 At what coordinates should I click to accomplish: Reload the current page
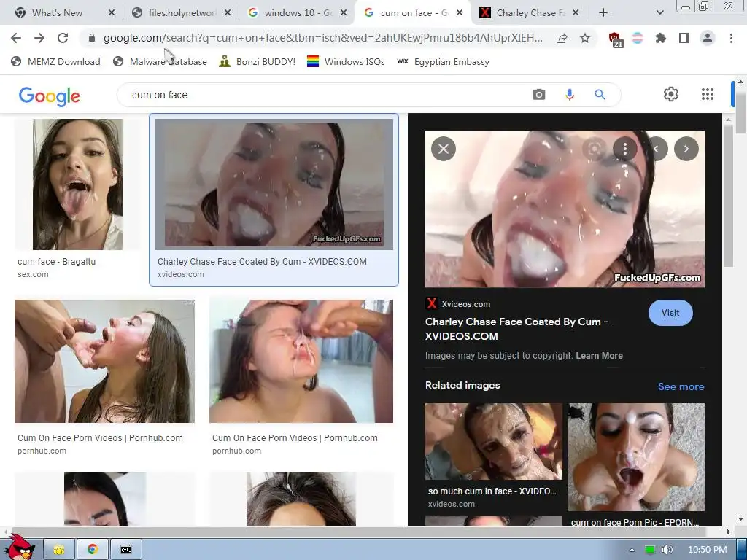click(63, 38)
